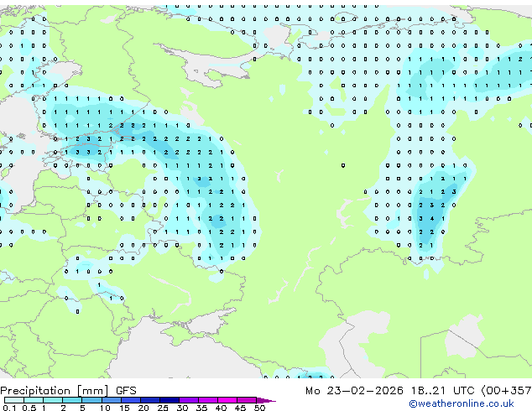Choose the 20–25 mm legend swatch

tap(149, 400)
